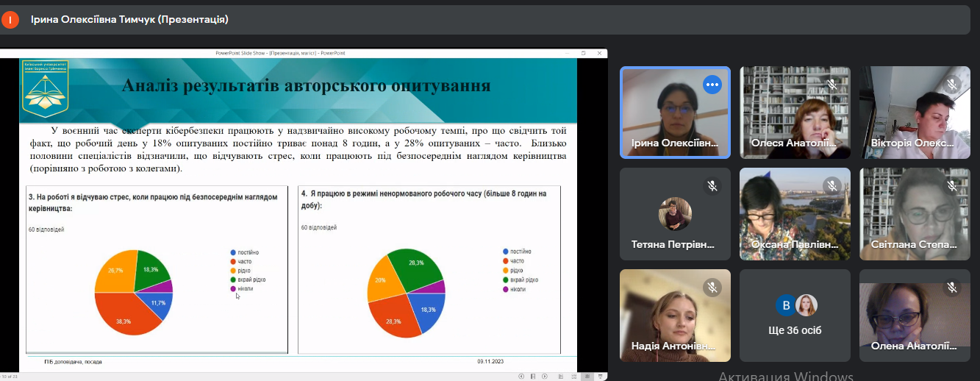Click the muted microphone icon on Олеся Анатоліївна's tile

pos(831,85)
